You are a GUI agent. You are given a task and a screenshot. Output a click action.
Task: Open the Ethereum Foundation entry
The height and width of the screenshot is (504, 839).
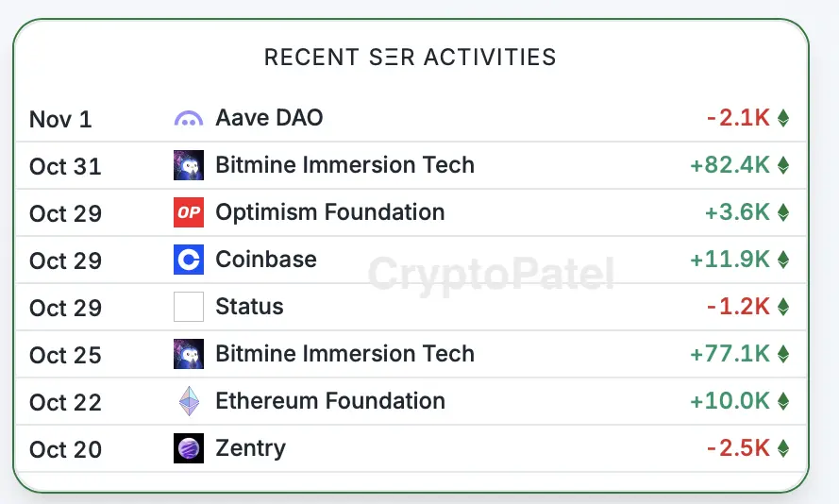pyautogui.click(x=330, y=401)
